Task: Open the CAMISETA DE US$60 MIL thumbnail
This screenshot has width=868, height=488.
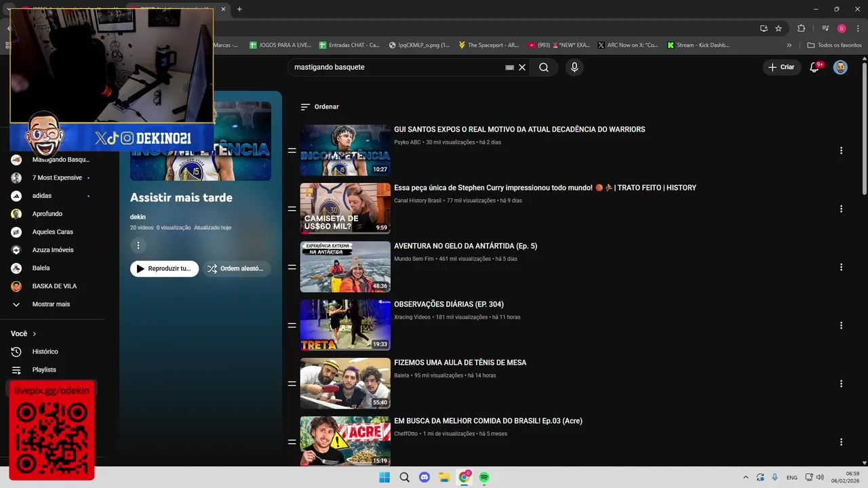Action: pos(345,209)
